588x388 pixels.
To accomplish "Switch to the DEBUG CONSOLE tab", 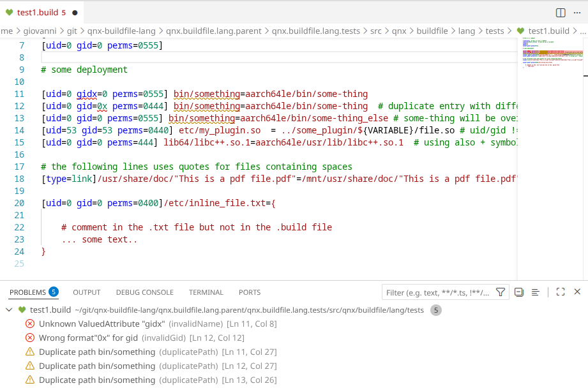I will [x=144, y=292].
